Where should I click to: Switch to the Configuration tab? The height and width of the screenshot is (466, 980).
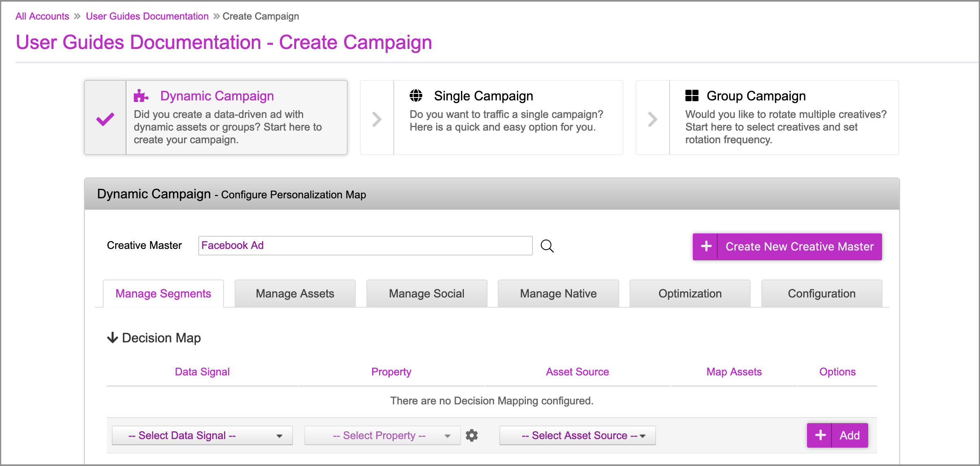[821, 293]
